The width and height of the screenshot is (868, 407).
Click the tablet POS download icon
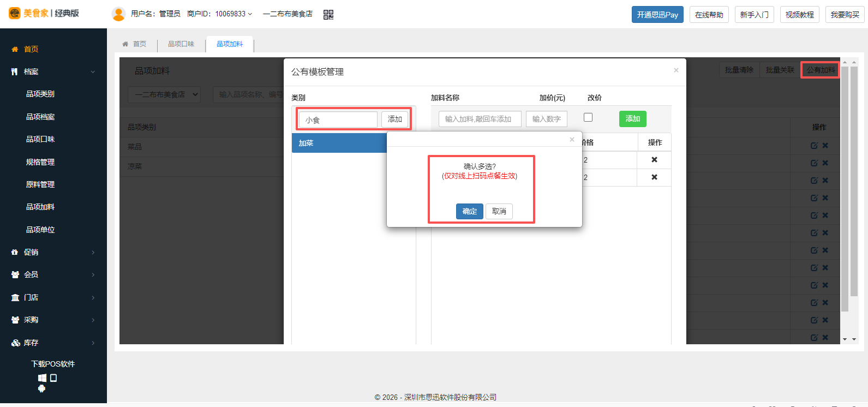pos(53,378)
